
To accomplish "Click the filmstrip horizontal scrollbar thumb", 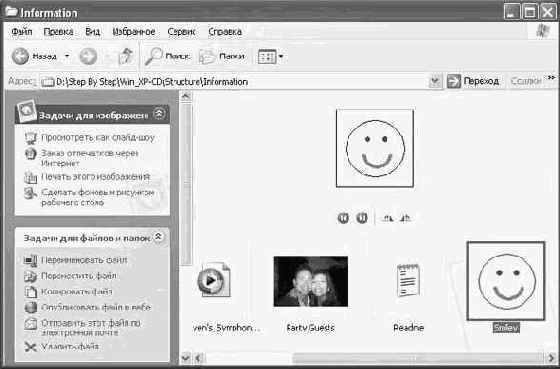I will 419,357.
